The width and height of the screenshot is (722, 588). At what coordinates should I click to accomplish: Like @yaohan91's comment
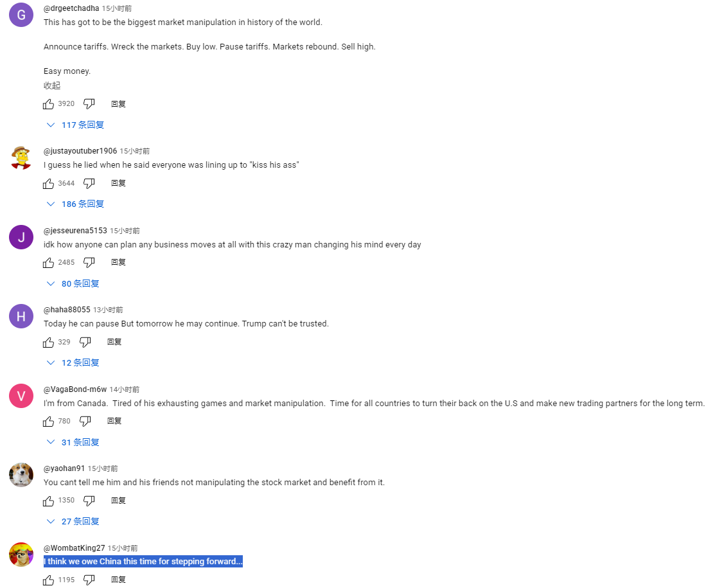coord(49,501)
